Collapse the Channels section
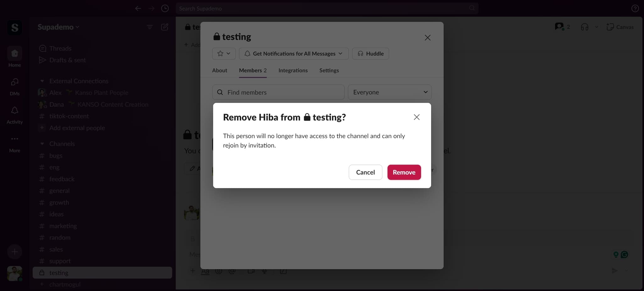The width and height of the screenshot is (644, 291). point(43,143)
